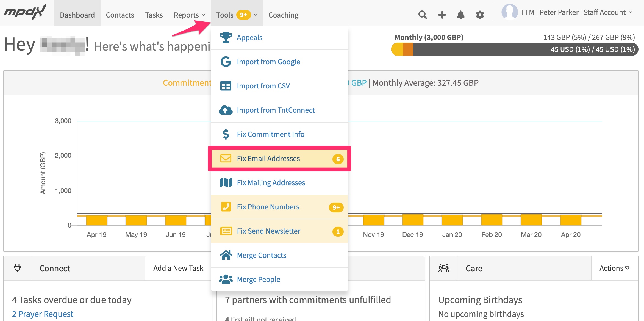
Task: Open the Coaching tab
Action: coord(284,15)
